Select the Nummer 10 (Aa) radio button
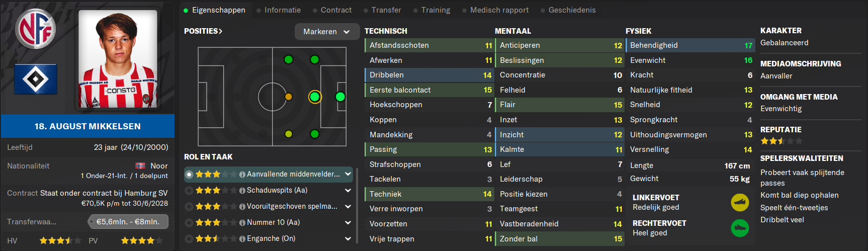 189,223
